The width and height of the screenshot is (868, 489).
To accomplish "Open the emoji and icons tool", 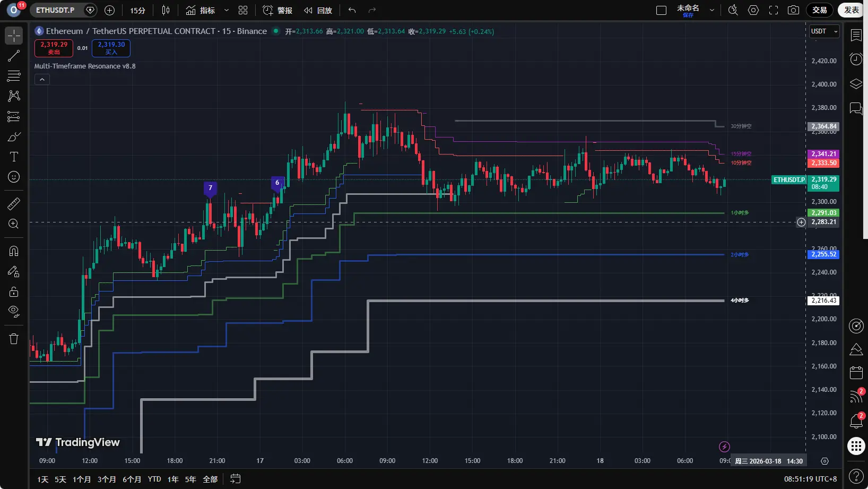I will (14, 177).
